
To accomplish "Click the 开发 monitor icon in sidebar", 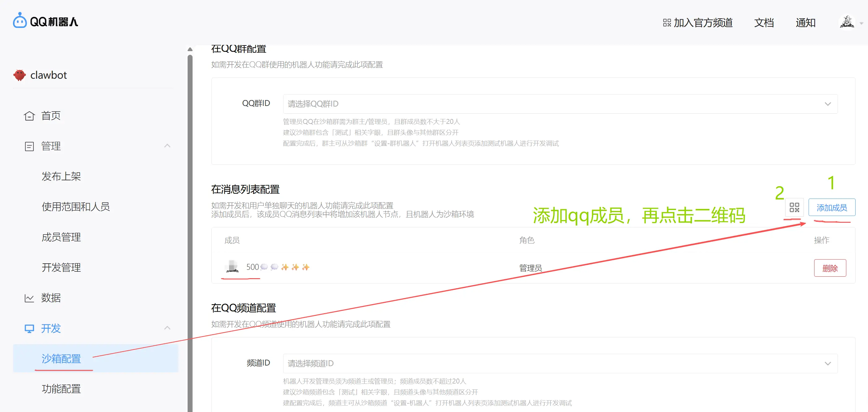I will pyautogui.click(x=29, y=328).
